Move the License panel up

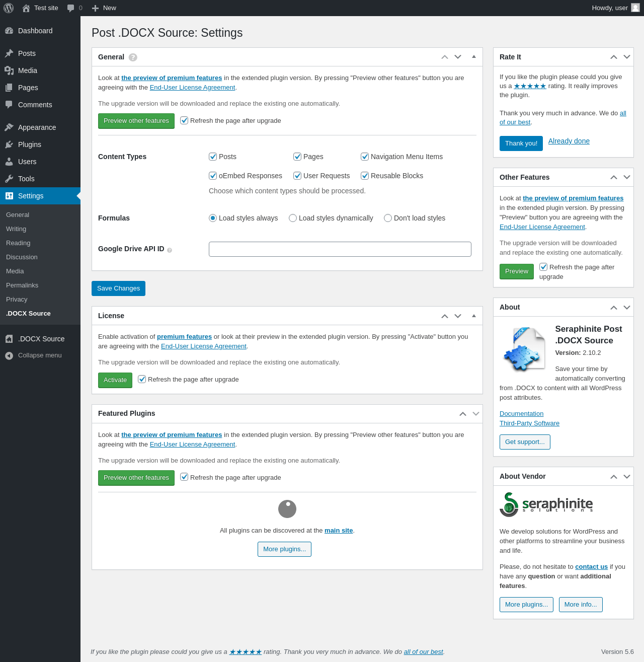[445, 316]
